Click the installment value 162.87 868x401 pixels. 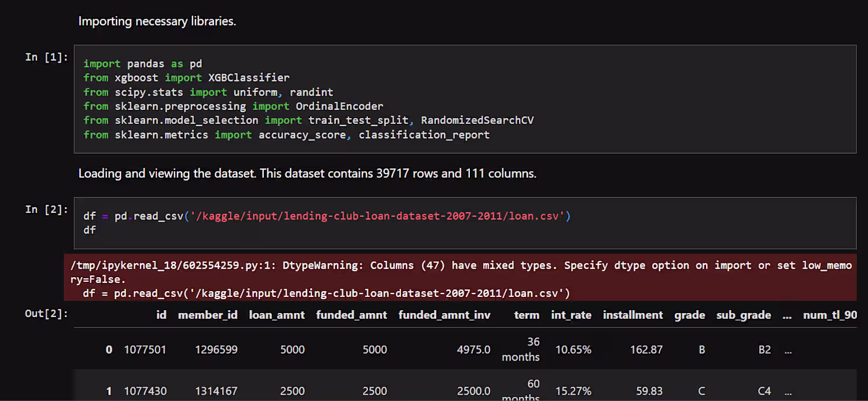646,350
